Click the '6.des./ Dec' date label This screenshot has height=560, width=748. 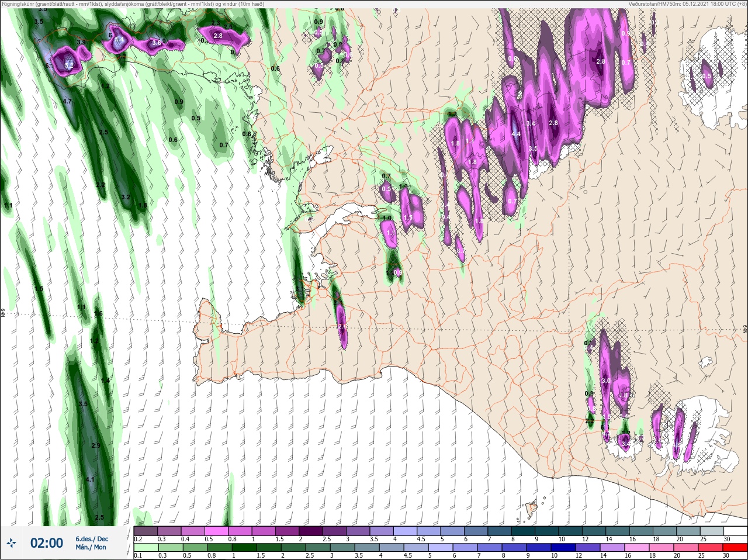(92, 539)
